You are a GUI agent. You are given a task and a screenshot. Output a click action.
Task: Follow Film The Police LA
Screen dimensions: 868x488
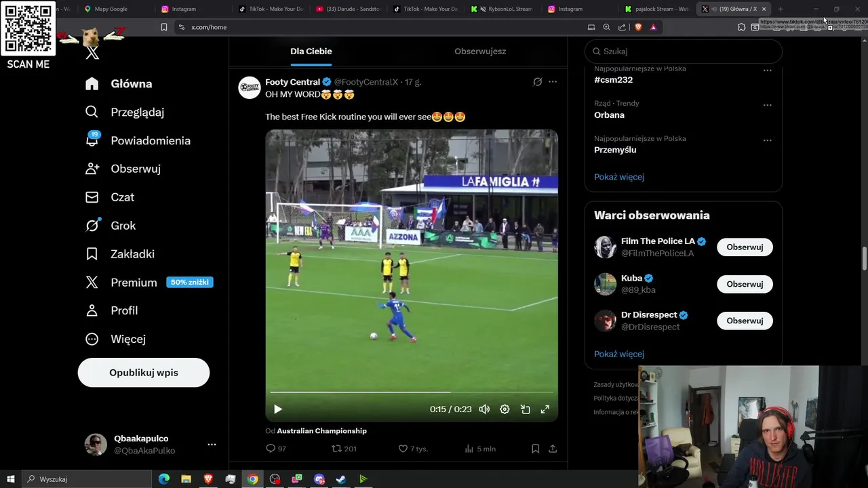pos(745,247)
